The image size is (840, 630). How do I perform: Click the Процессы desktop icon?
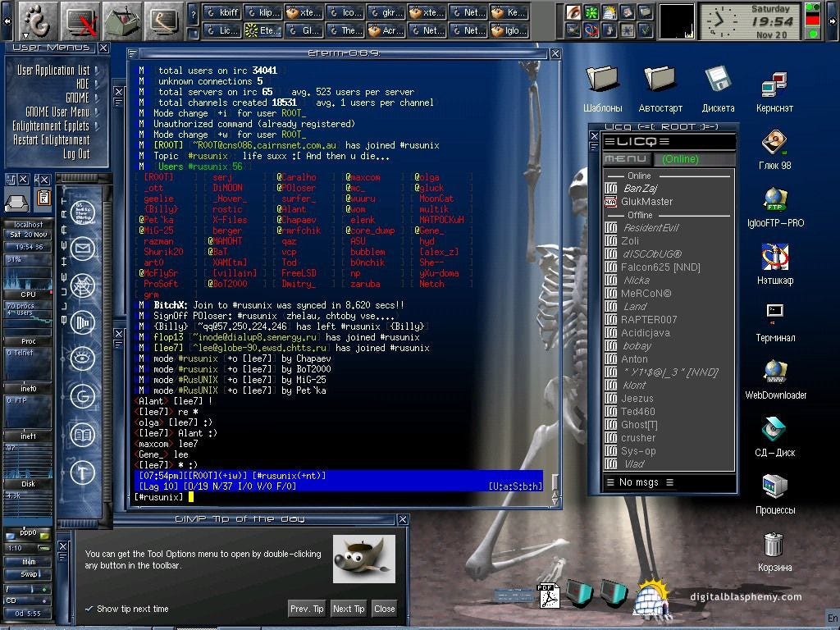coord(775,494)
